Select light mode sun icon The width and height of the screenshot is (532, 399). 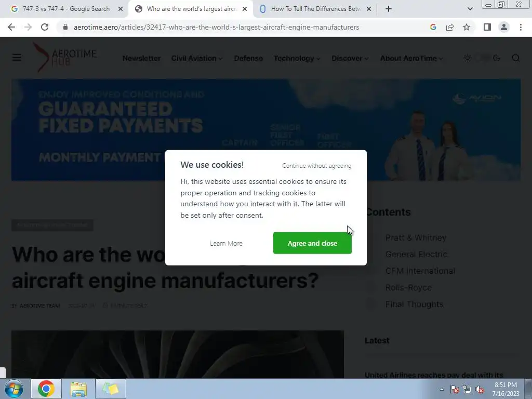(467, 58)
